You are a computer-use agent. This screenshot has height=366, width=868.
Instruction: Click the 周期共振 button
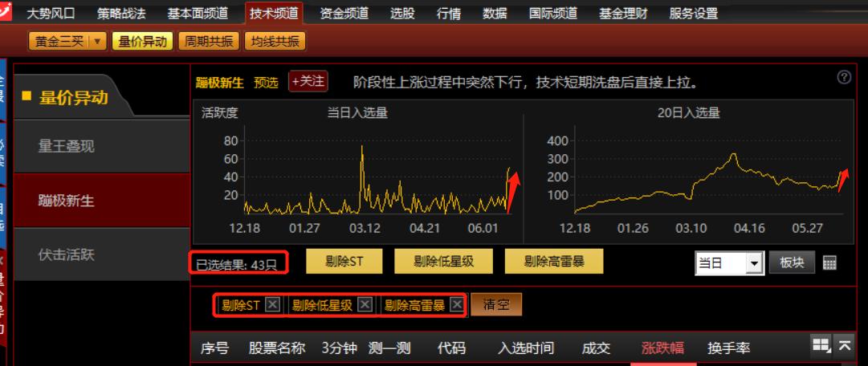[208, 42]
